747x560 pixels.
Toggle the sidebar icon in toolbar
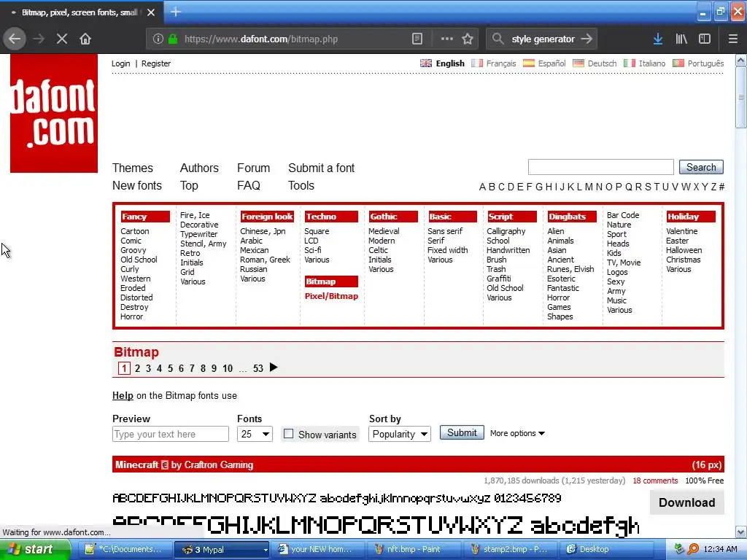(x=705, y=39)
